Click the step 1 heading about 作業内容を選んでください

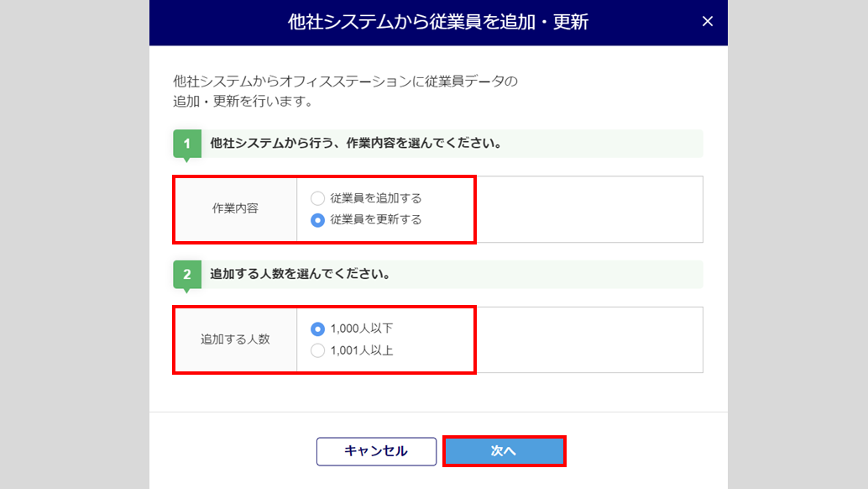coord(355,144)
